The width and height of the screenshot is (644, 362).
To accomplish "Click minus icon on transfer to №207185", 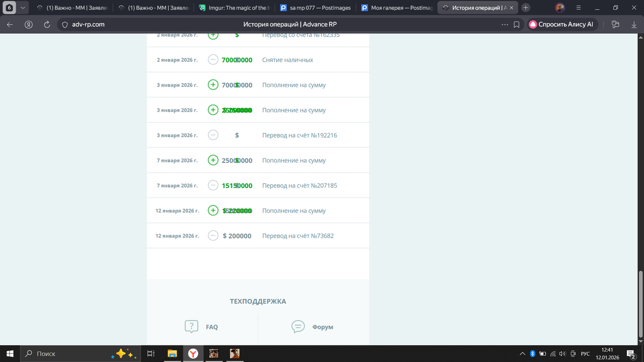I will coord(213,186).
